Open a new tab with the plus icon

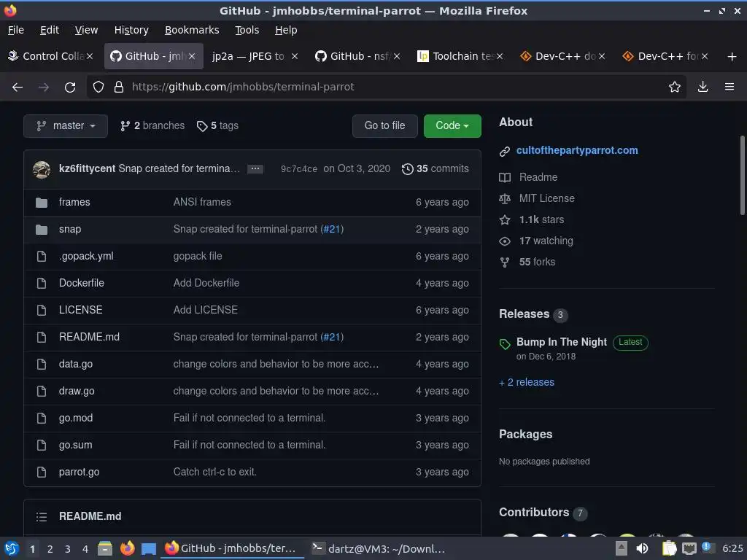(732, 57)
